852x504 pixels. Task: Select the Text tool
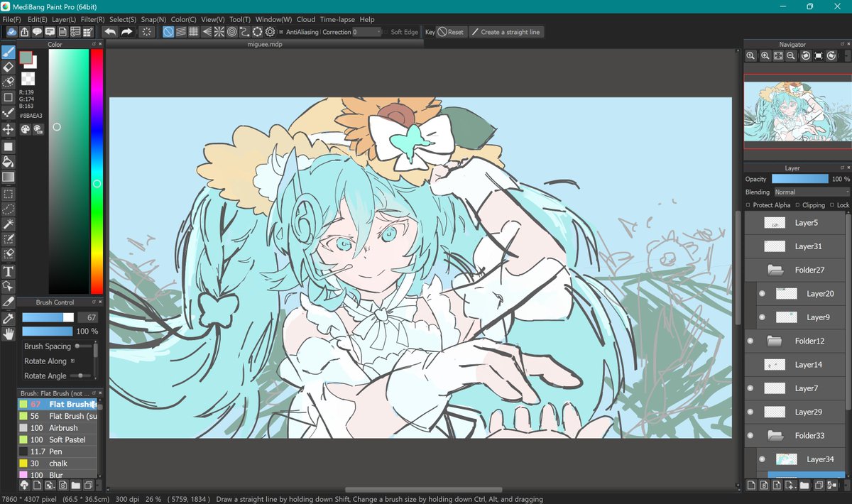[x=9, y=271]
